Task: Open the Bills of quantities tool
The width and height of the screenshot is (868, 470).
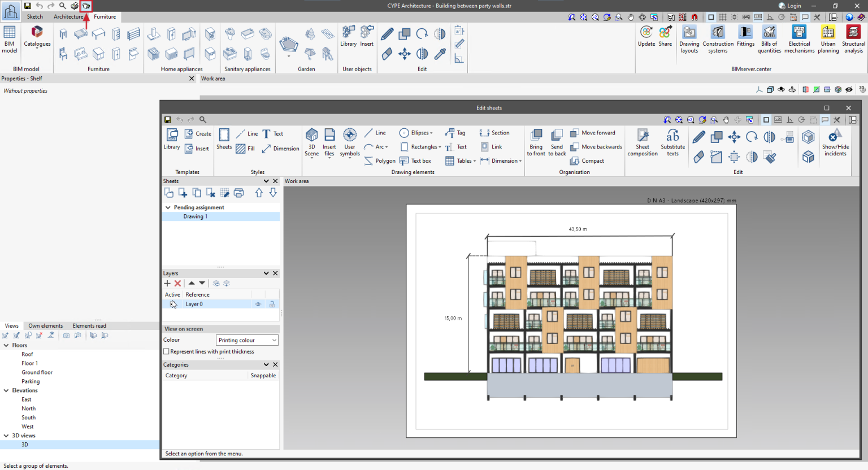Action: (x=769, y=38)
